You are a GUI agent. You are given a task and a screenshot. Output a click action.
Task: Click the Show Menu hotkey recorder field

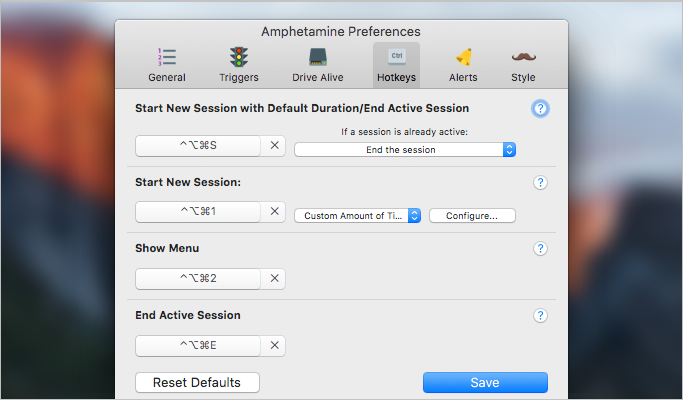[198, 278]
